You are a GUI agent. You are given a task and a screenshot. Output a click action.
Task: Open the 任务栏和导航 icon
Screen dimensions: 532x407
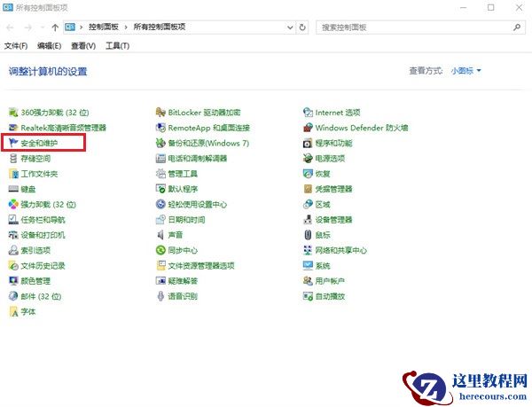(x=13, y=220)
